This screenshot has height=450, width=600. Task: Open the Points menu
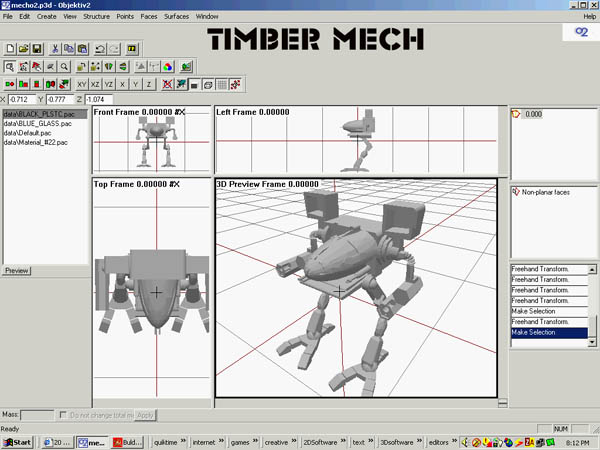[125, 16]
